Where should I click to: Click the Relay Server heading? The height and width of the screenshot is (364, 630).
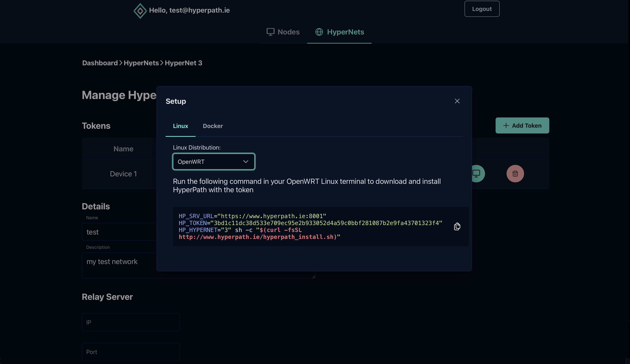(x=107, y=297)
